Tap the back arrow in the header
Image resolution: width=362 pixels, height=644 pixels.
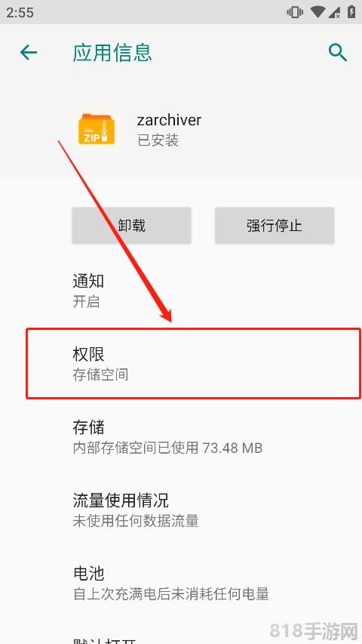[x=29, y=53]
